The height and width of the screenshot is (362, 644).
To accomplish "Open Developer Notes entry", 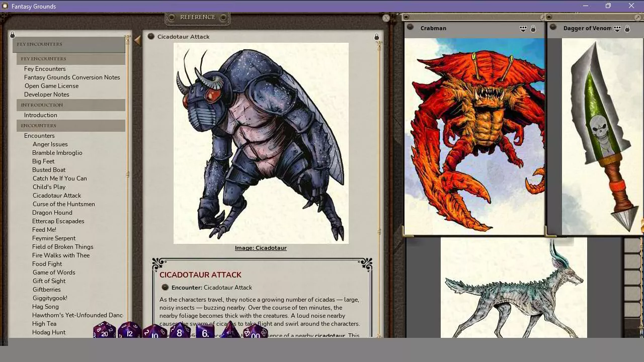I will [47, 95].
